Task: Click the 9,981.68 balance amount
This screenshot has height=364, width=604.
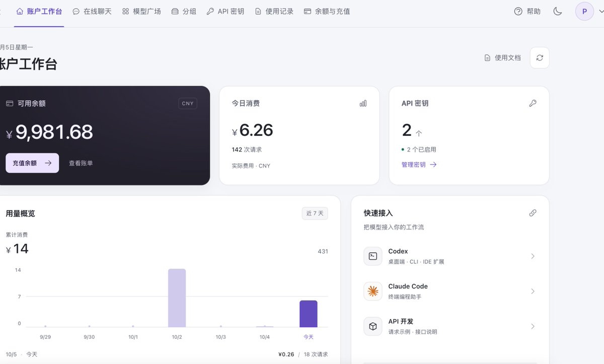Action: [x=54, y=132]
